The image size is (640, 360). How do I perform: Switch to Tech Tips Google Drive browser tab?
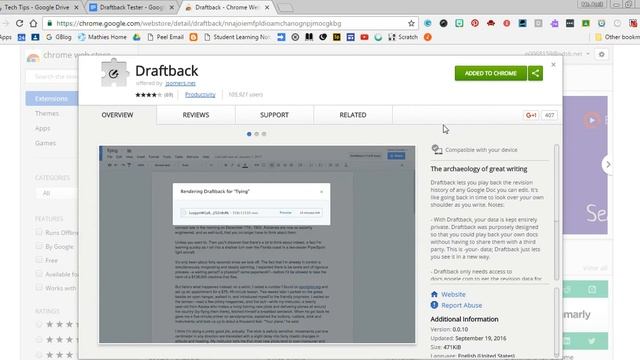(x=40, y=7)
